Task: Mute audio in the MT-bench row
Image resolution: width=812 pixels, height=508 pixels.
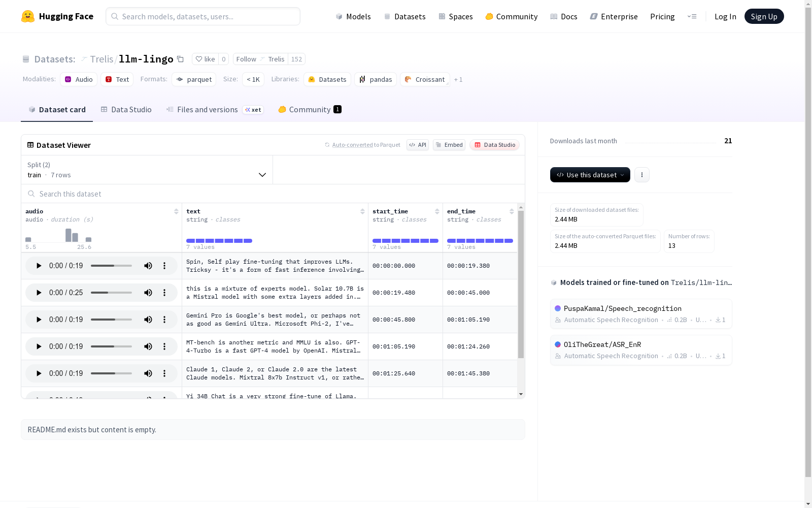Action: coord(148,346)
